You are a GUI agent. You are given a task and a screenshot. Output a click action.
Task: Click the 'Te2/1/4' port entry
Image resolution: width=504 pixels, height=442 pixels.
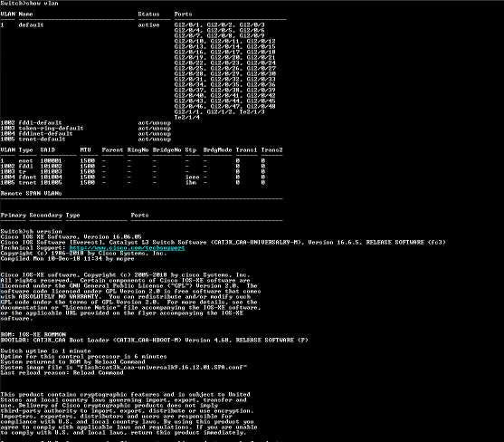[187, 117]
